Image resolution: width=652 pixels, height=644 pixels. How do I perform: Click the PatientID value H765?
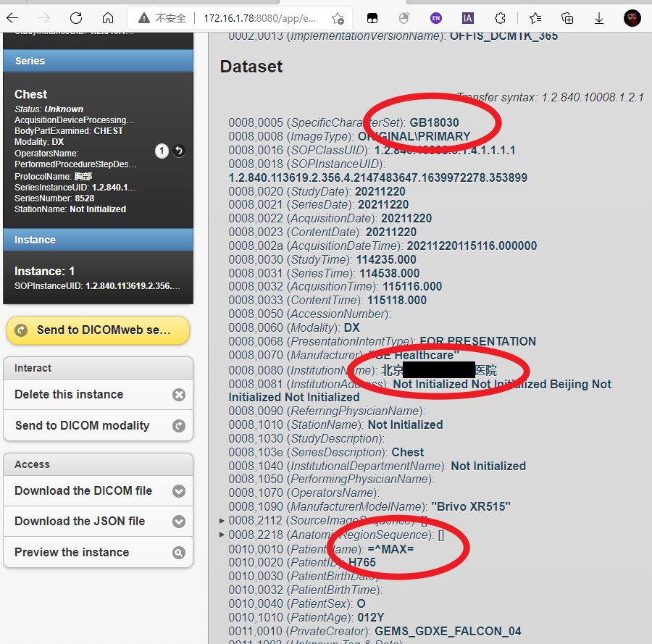361,563
